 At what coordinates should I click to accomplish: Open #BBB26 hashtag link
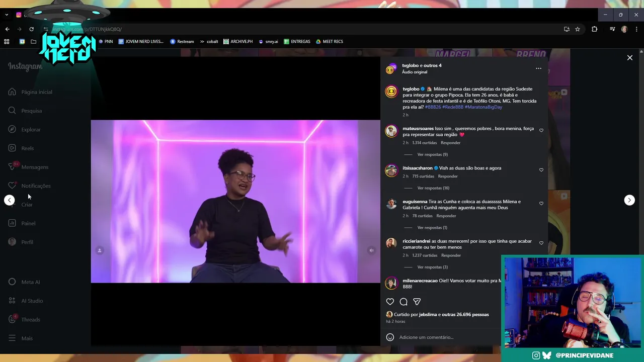point(432,107)
